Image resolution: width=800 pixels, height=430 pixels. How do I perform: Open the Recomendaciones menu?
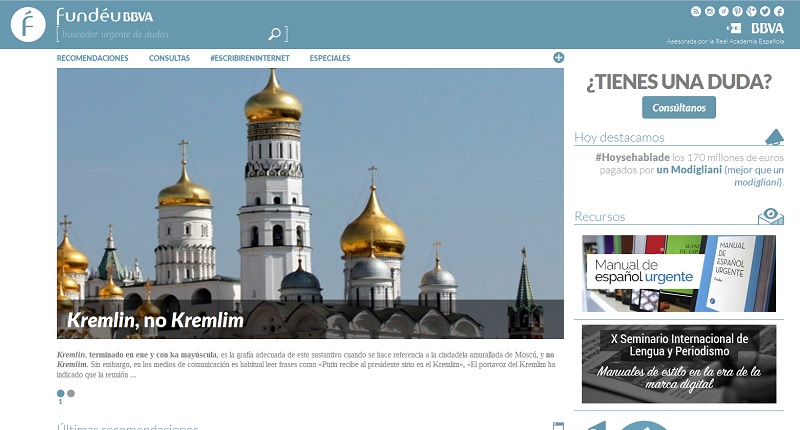point(92,58)
